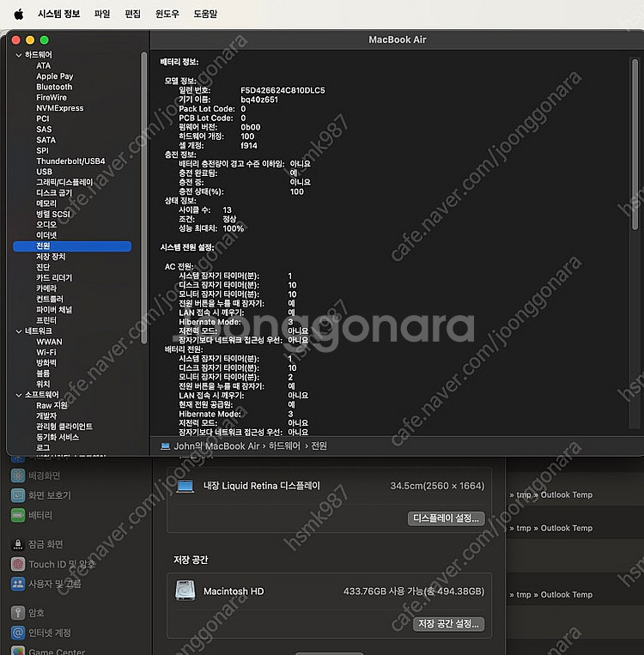
Task: Click the Macintosh HD drive icon
Action: coord(185,591)
